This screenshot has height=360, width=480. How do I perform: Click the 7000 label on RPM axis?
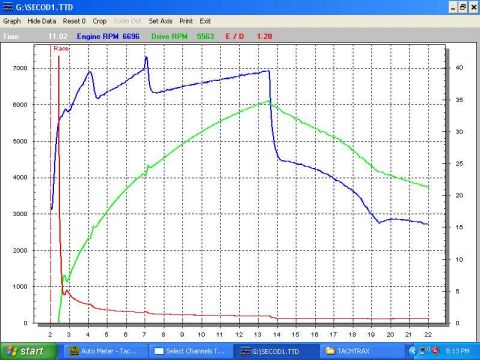[20, 68]
